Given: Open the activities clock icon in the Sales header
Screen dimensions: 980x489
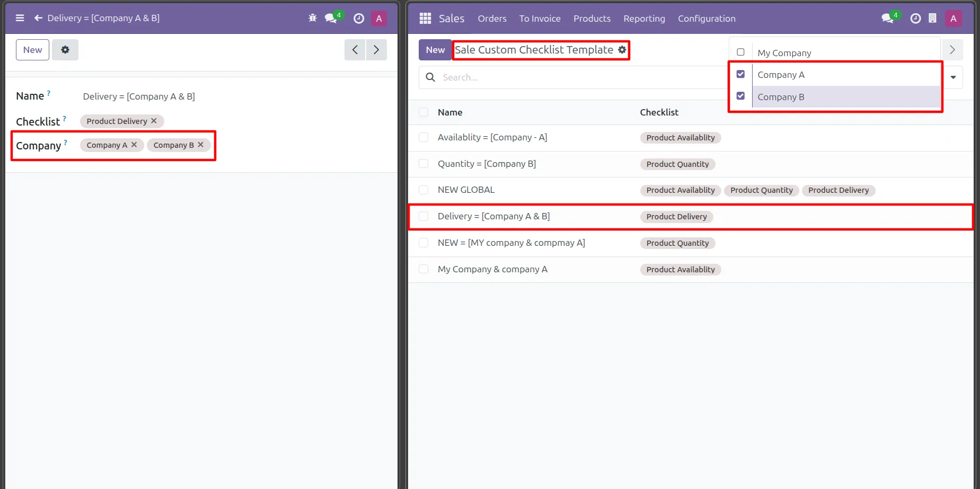Looking at the screenshot, I should [x=915, y=19].
